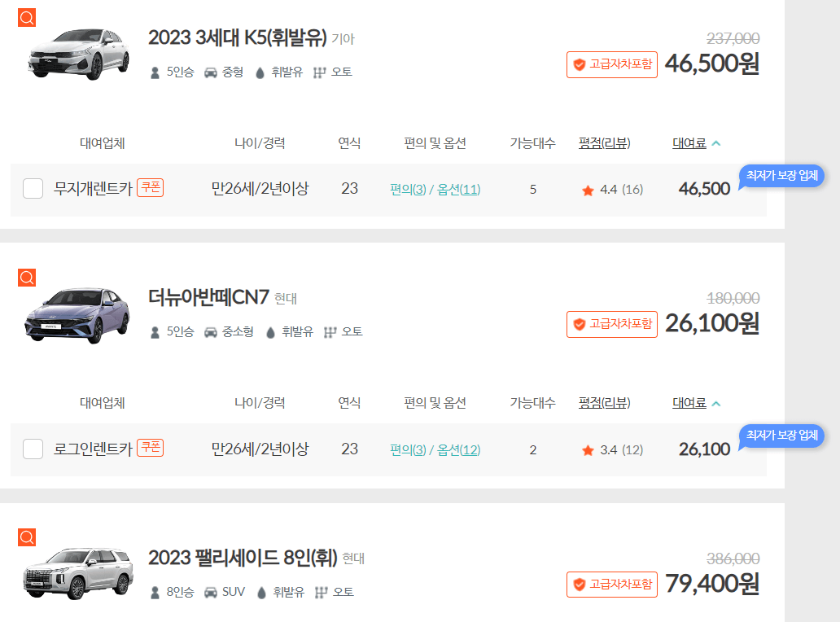Click the shield icon inside the 고급자차포함 badge
Image resolution: width=840 pixels, height=622 pixels.
point(579,64)
